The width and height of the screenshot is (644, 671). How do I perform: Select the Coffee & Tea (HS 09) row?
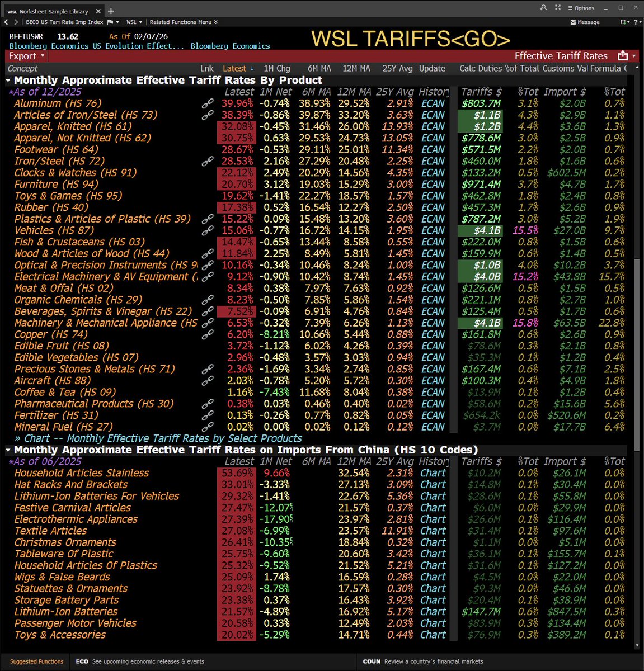point(315,393)
